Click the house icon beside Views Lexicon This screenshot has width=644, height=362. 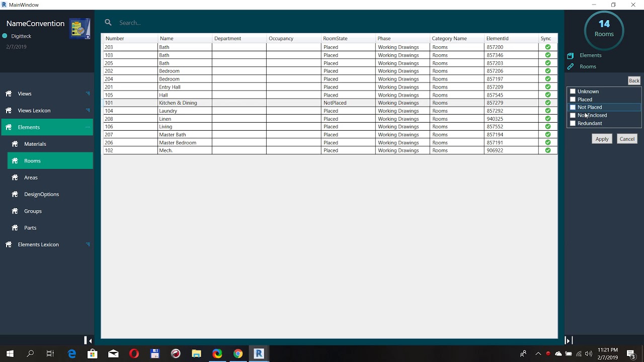[x=9, y=110]
